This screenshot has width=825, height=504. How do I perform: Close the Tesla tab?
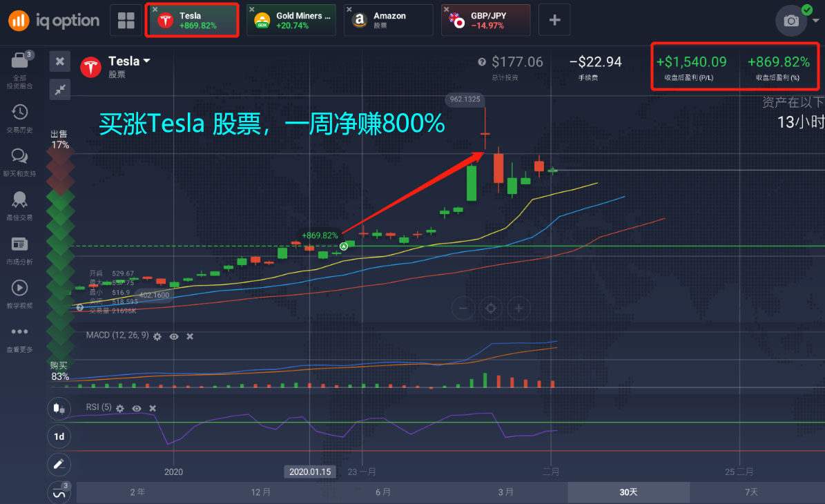(155, 10)
